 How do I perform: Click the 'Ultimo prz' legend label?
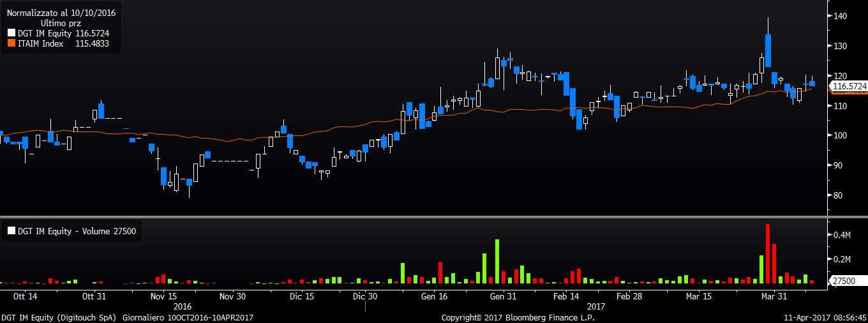click(61, 23)
